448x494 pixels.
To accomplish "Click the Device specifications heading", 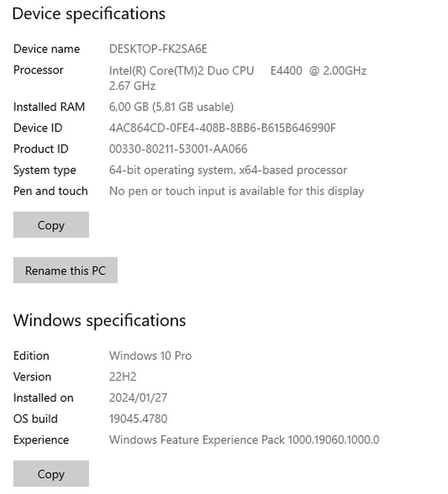I will 89,14.
